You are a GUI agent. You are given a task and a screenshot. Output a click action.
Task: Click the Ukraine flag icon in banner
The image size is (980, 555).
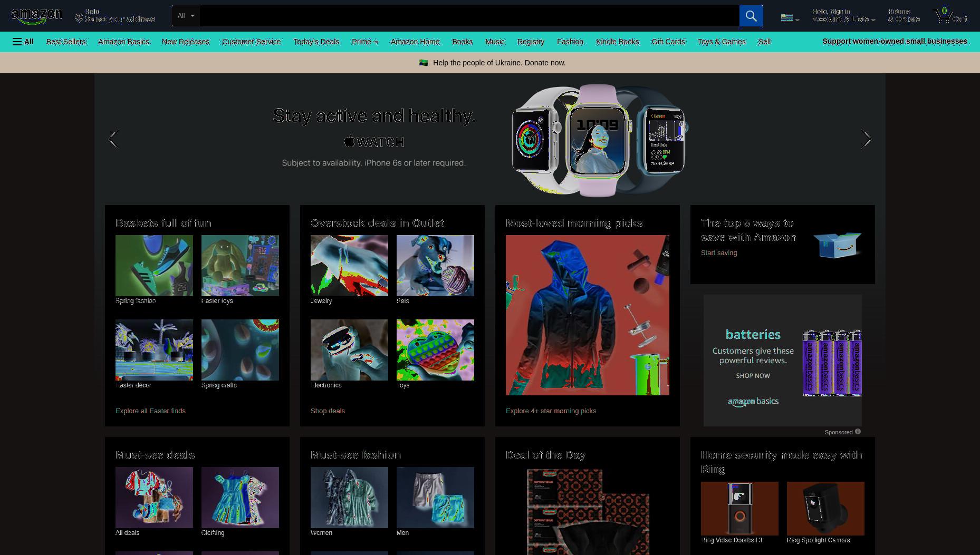pyautogui.click(x=424, y=63)
